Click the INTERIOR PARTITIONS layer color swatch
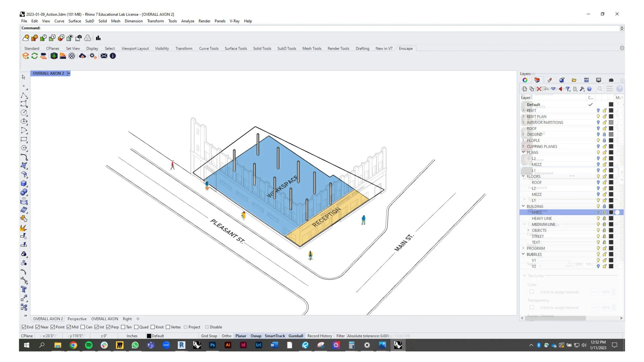Screen dimensions: 644x362 [611, 123]
